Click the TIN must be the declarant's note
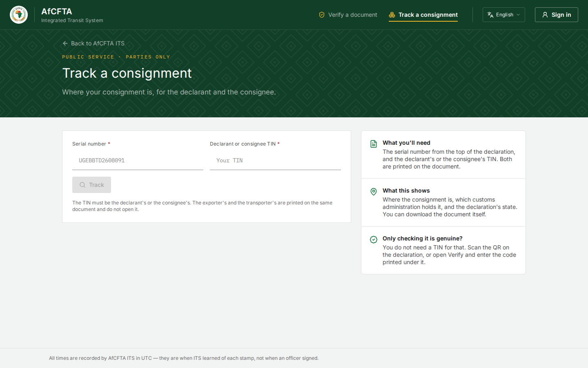588x368 pixels. (x=202, y=206)
